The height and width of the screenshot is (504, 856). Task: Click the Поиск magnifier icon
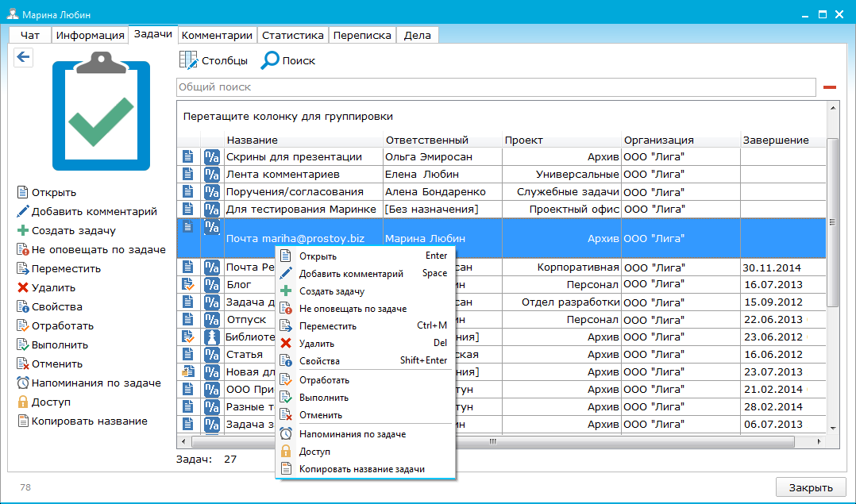coord(270,60)
